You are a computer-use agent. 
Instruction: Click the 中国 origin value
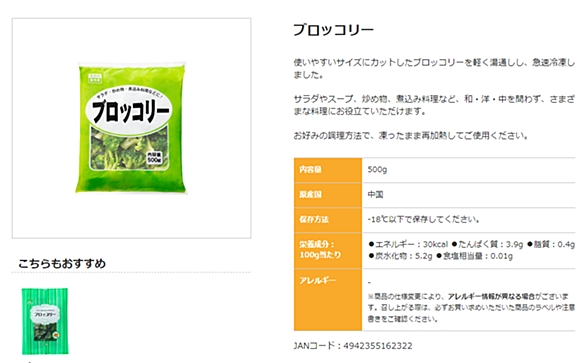pyautogui.click(x=375, y=194)
